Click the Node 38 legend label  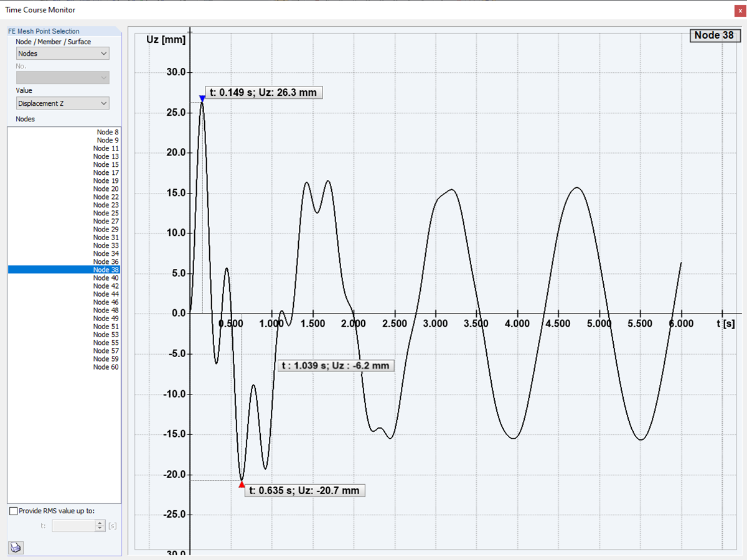point(715,35)
